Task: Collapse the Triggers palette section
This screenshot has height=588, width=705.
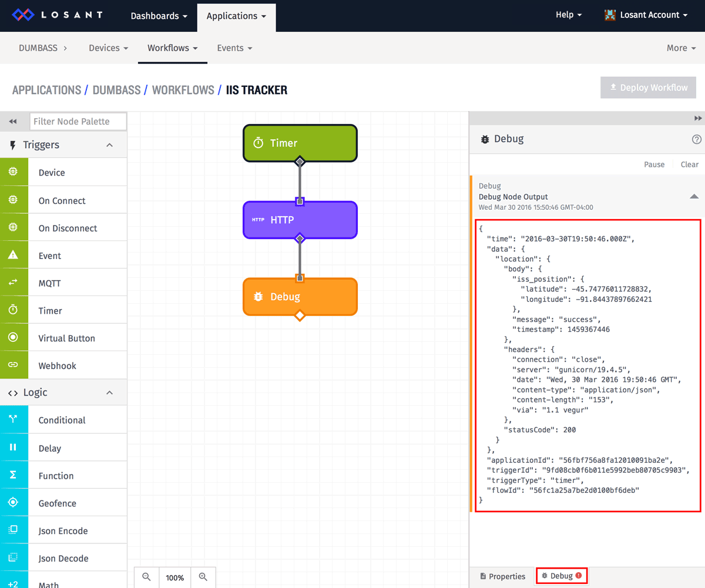Action: point(109,145)
